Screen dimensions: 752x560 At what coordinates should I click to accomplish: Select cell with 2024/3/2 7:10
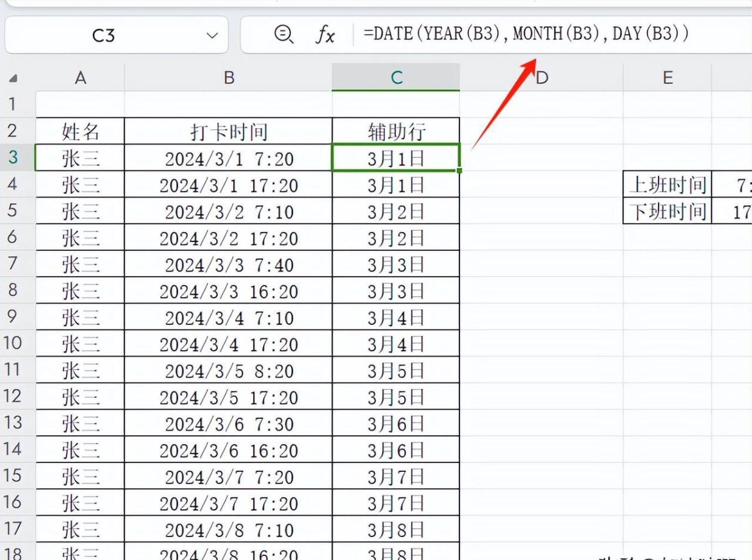229,211
